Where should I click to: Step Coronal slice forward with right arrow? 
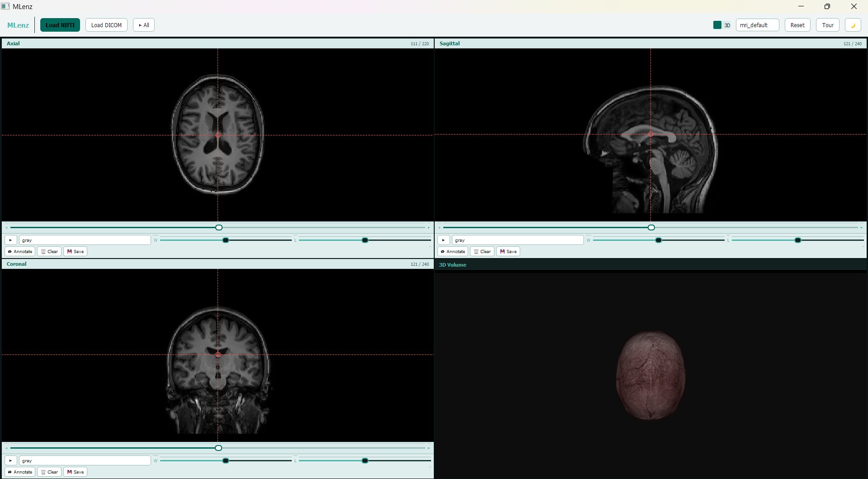click(x=429, y=448)
